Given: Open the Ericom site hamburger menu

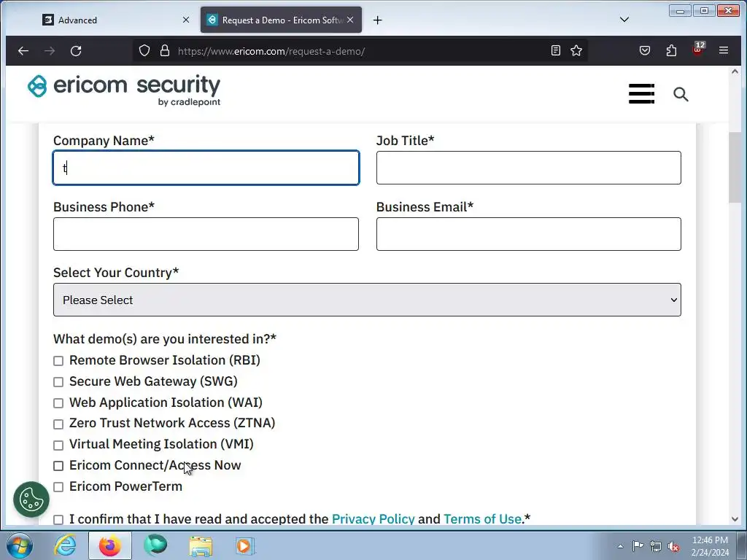Looking at the screenshot, I should tap(641, 94).
